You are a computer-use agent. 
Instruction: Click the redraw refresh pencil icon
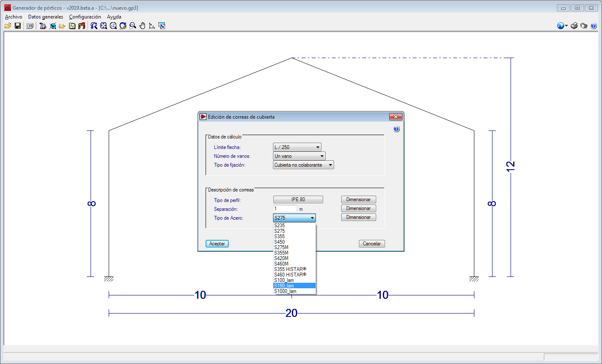(x=123, y=26)
